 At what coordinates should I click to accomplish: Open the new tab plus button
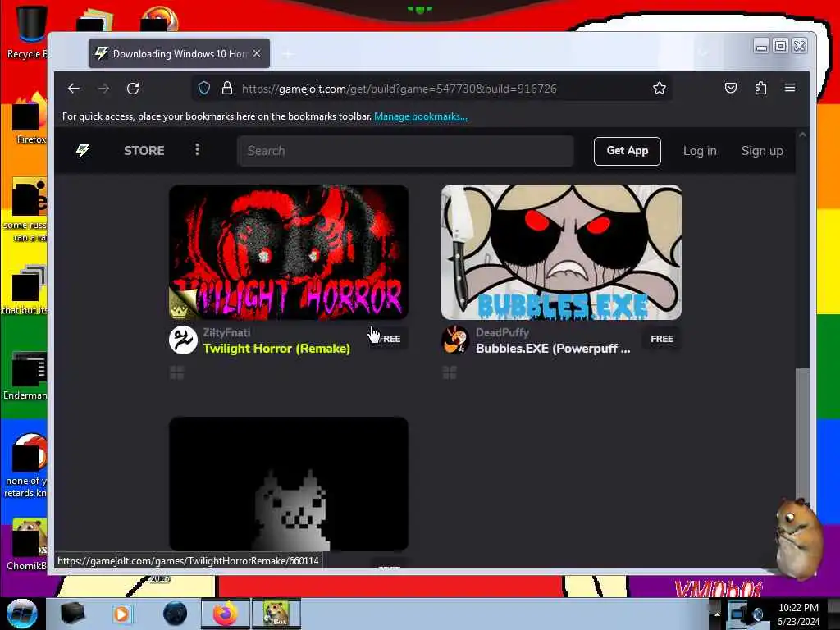pos(288,54)
